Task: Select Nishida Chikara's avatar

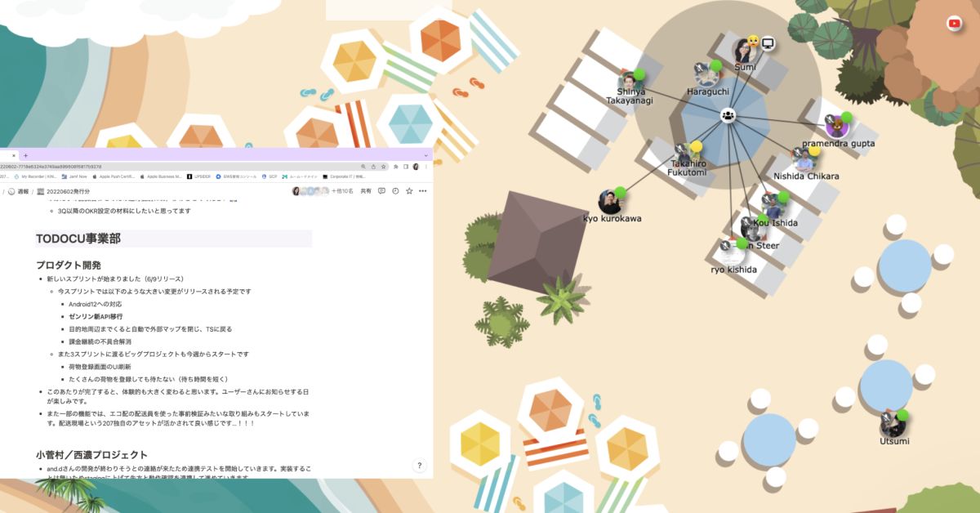Action: tap(804, 158)
